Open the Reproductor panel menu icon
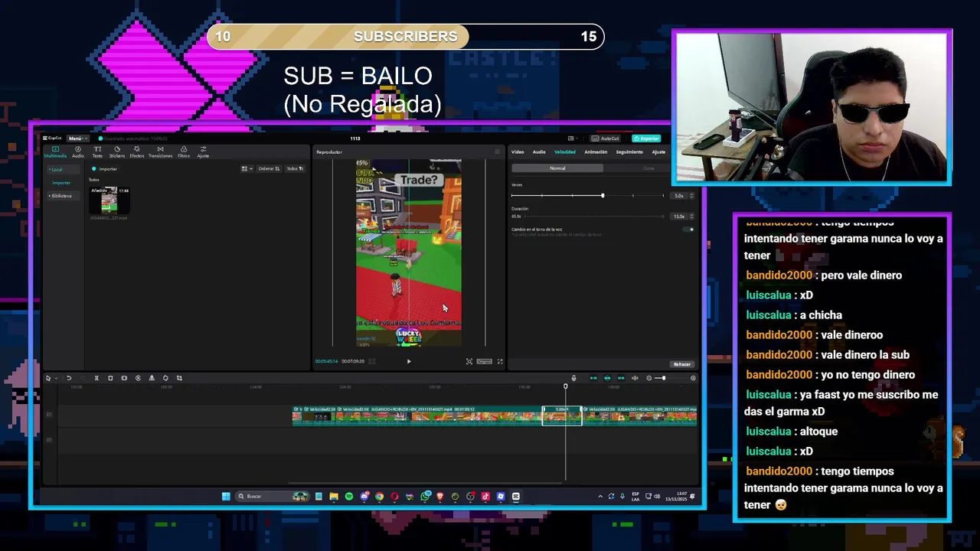The width and height of the screenshot is (980, 551). point(496,152)
